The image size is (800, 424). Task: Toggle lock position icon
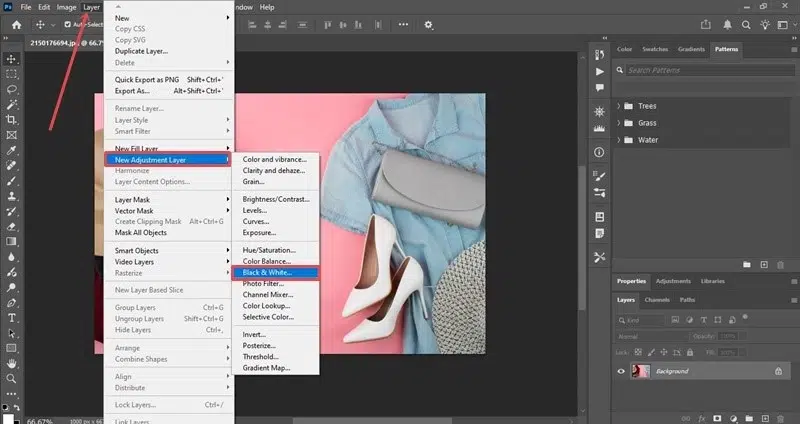click(x=664, y=352)
